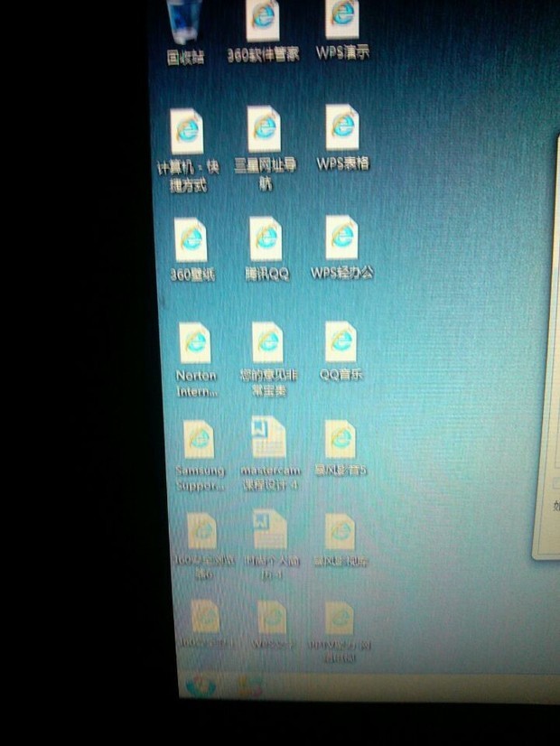Click the WPS轻办公 desktop shortcut

click(342, 237)
